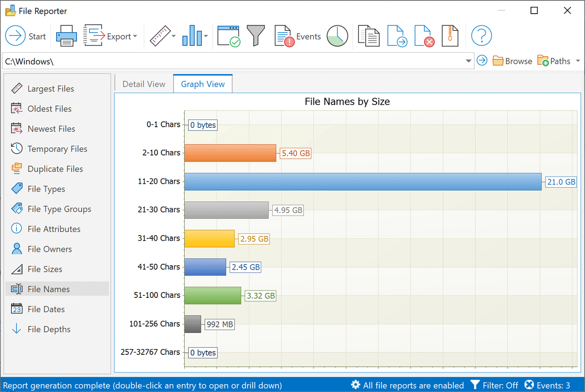This screenshot has height=392, width=585.
Task: Click the cancel report icon with red X
Action: tap(424, 36)
